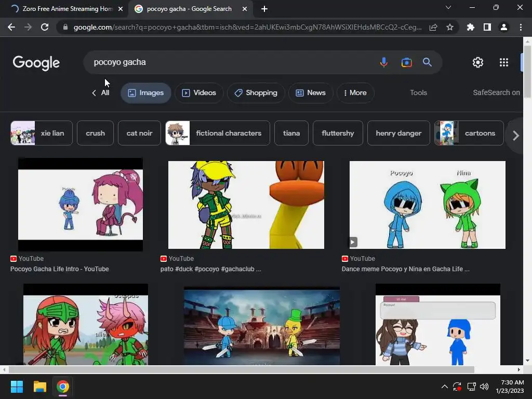Click the sync status tray icon

tap(457, 387)
